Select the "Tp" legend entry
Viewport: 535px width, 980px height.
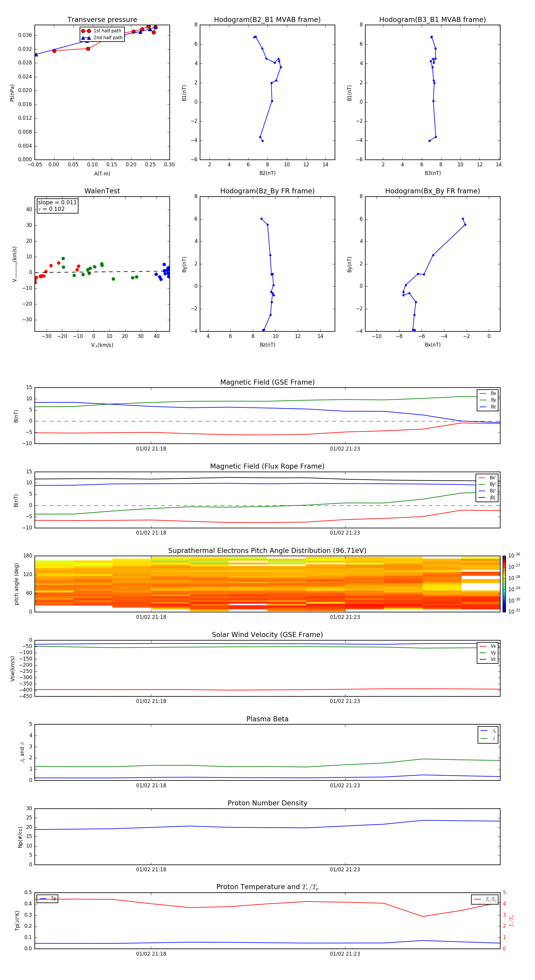click(x=47, y=899)
